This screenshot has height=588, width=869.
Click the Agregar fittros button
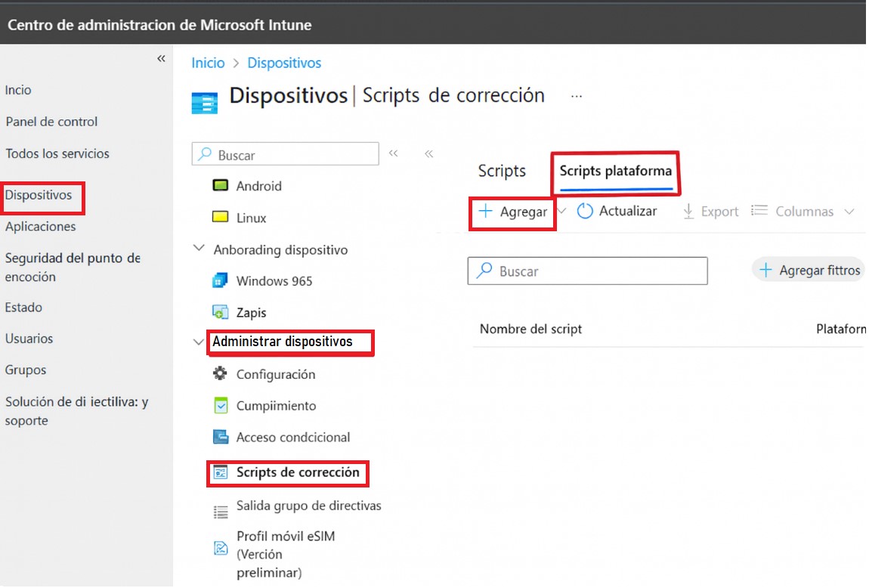pos(809,271)
